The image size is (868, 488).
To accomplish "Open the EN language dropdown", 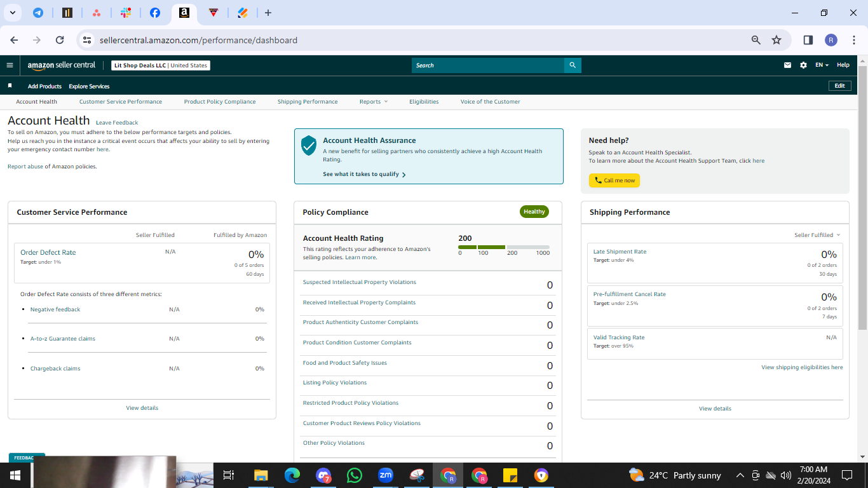I will pos(822,65).
